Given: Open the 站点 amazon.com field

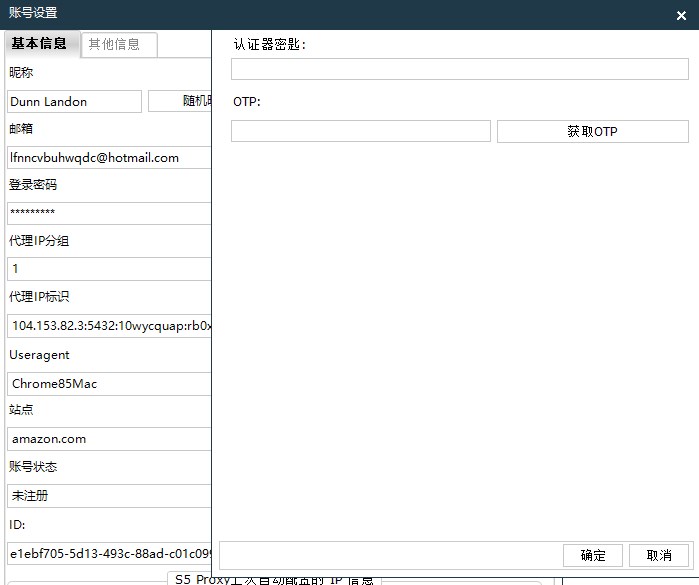Looking at the screenshot, I should (109, 439).
